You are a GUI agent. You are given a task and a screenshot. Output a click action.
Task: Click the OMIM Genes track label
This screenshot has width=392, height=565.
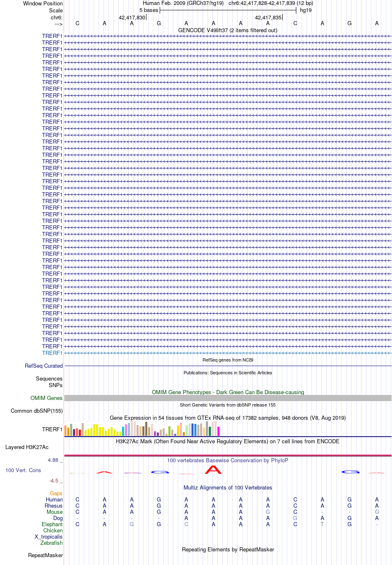click(x=47, y=398)
